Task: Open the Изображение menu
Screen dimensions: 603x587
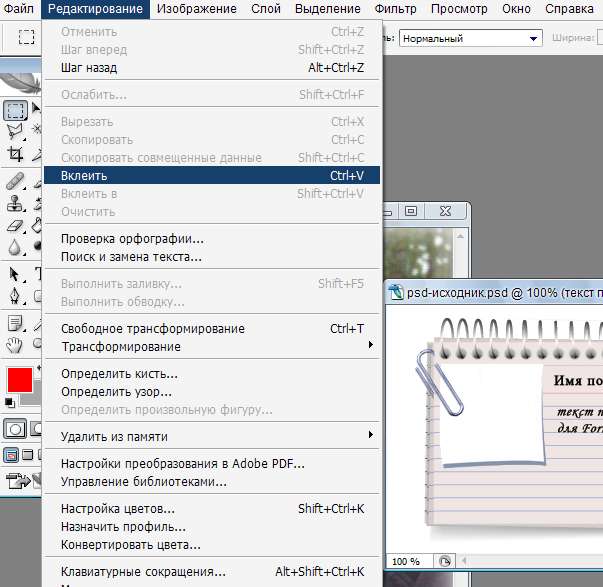Action: click(x=197, y=9)
